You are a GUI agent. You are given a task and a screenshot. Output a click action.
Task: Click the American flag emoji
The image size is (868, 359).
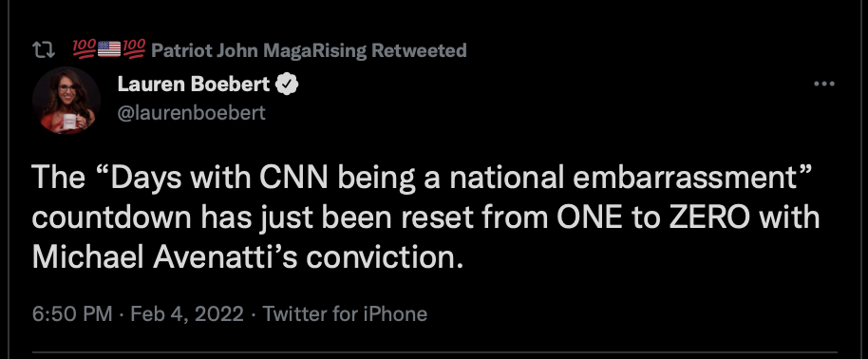(x=109, y=49)
